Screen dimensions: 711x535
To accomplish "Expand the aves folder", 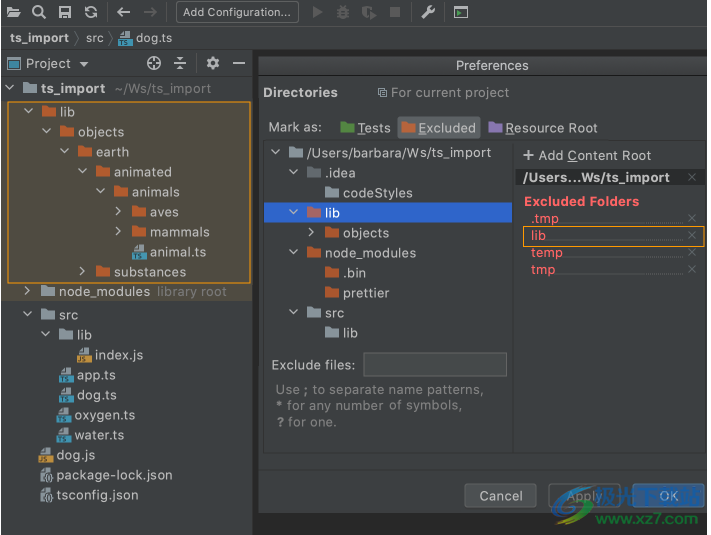I will click(118, 211).
